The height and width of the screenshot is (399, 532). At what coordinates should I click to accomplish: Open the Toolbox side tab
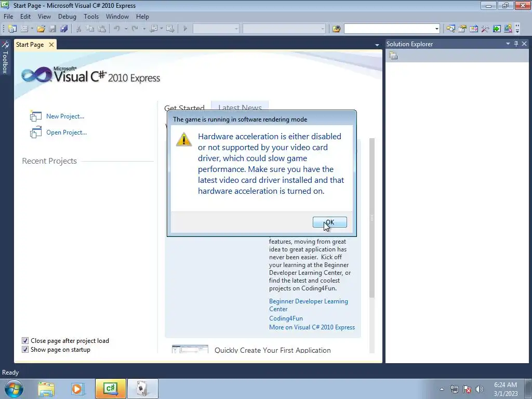(x=5, y=58)
